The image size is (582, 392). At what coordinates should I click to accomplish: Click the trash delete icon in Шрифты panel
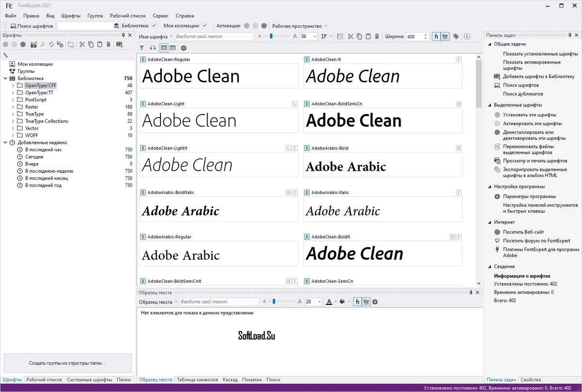(108, 44)
